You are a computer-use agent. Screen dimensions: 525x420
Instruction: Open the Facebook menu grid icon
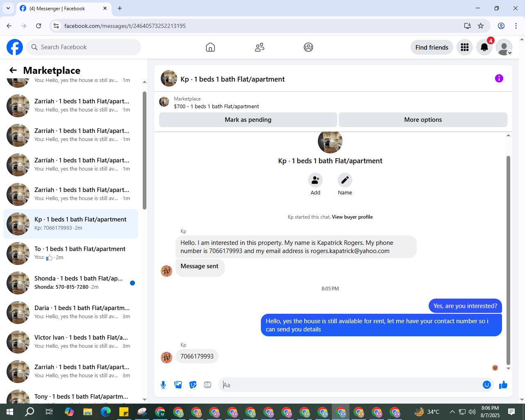tap(465, 47)
